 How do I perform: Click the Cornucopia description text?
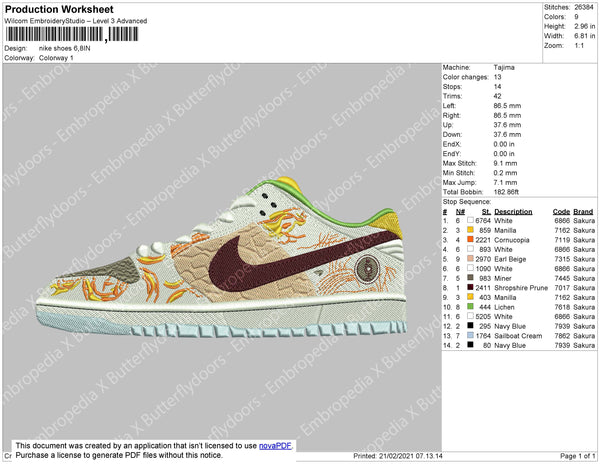(x=512, y=240)
